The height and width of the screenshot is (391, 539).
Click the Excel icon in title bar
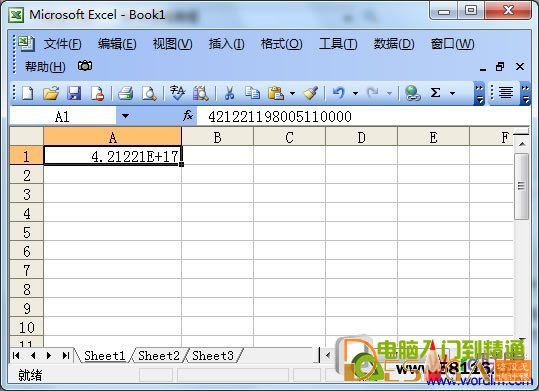[16, 15]
